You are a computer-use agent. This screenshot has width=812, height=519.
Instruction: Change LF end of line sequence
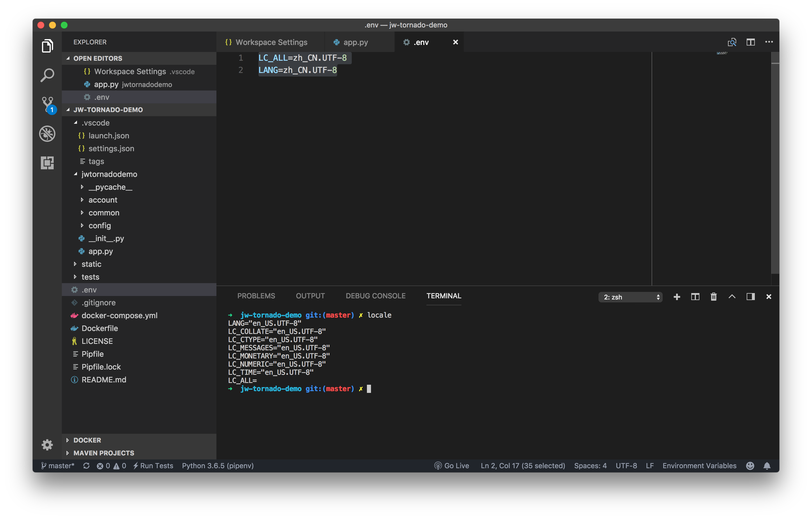click(650, 466)
